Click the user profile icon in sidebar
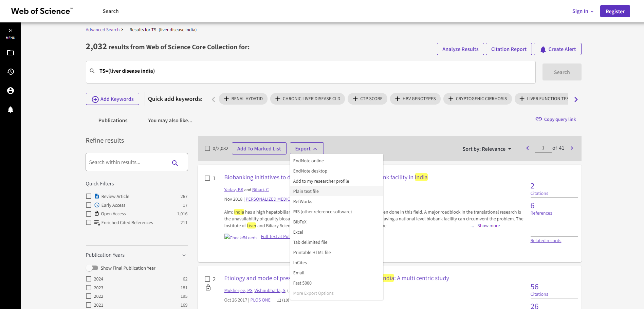 coord(11,91)
